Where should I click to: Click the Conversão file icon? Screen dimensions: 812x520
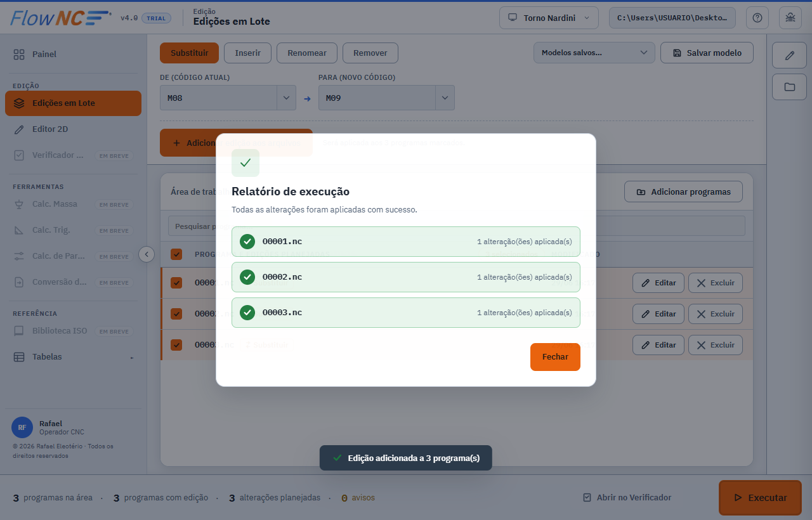(19, 282)
